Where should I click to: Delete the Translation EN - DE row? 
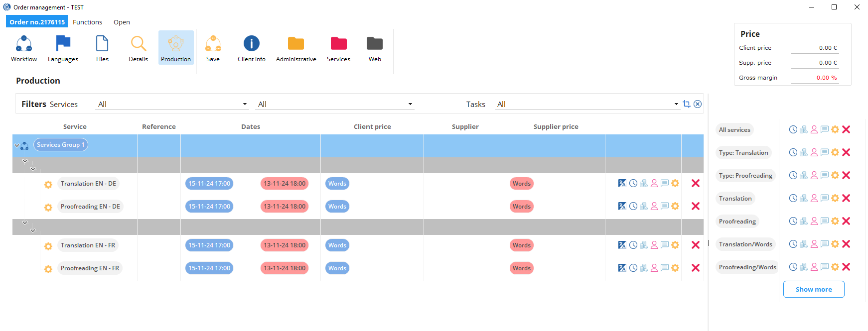pyautogui.click(x=696, y=183)
